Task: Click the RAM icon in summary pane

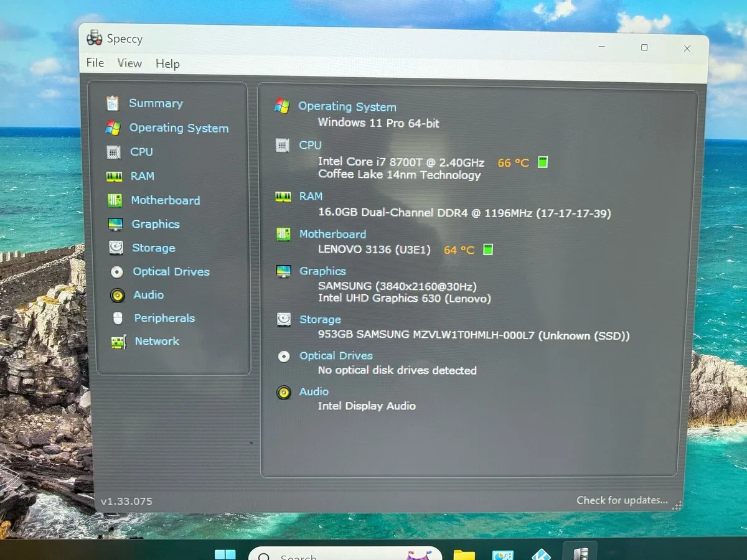Action: (x=283, y=197)
